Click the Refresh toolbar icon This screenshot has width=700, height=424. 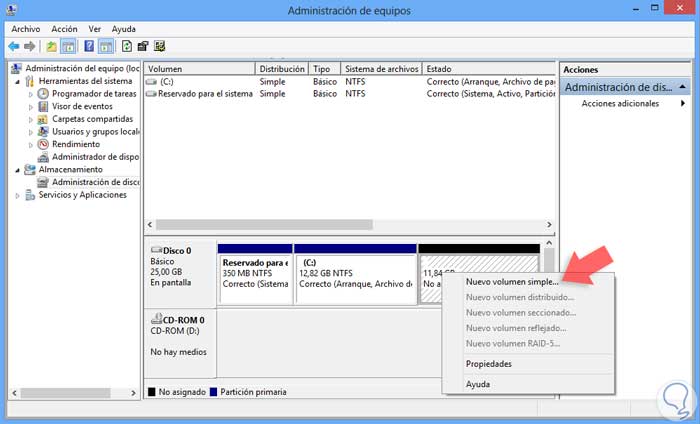(127, 46)
